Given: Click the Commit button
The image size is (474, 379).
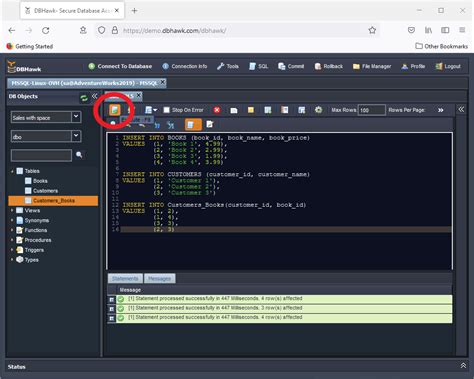Looking at the screenshot, I should 291,66.
